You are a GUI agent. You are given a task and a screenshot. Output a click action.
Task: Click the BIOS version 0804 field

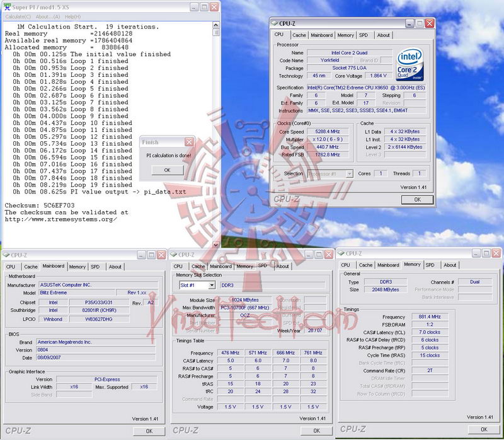[x=96, y=350]
